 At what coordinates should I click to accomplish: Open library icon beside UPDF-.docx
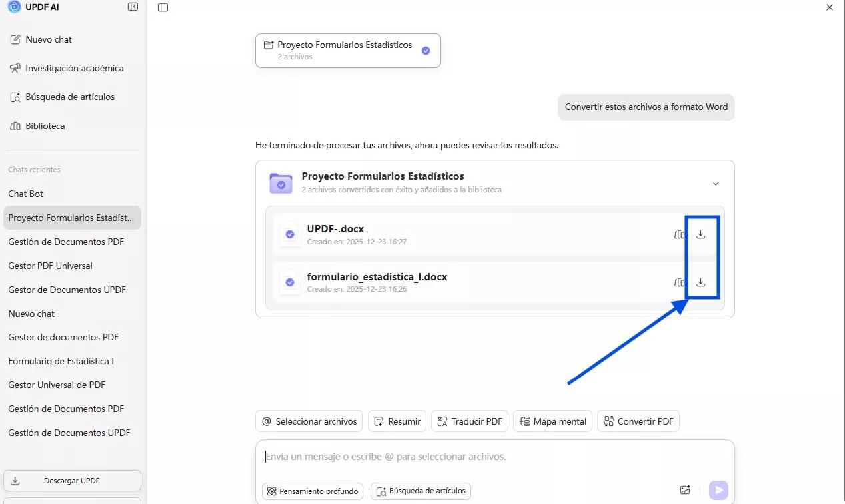(679, 234)
